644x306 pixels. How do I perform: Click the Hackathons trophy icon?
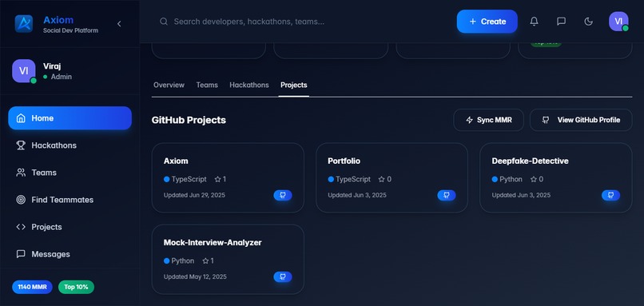[x=21, y=145]
